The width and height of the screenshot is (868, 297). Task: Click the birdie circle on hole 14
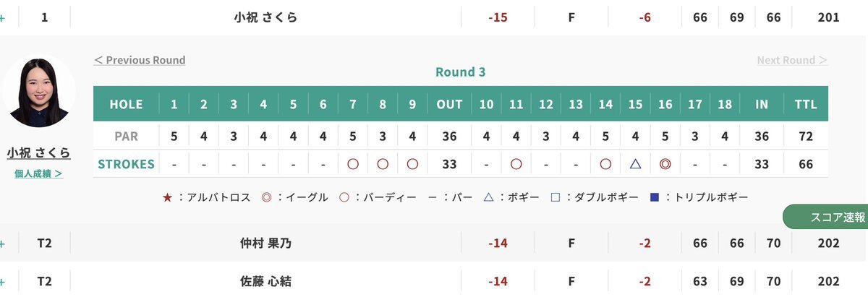pos(605,164)
